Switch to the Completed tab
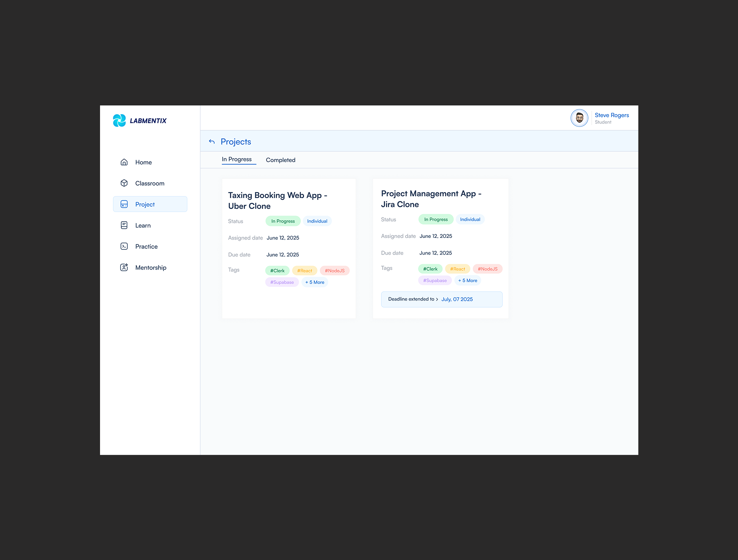This screenshot has width=738, height=560. [x=281, y=160]
